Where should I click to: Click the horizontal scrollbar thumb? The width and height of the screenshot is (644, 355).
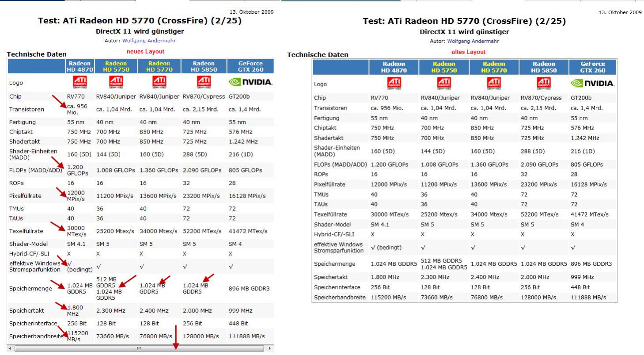click(x=139, y=349)
